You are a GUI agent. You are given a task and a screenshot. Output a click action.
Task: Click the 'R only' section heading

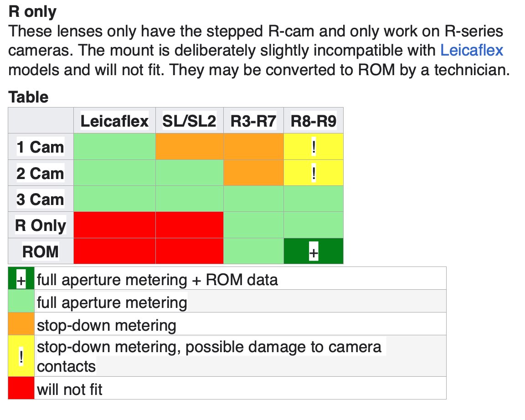pos(32,12)
